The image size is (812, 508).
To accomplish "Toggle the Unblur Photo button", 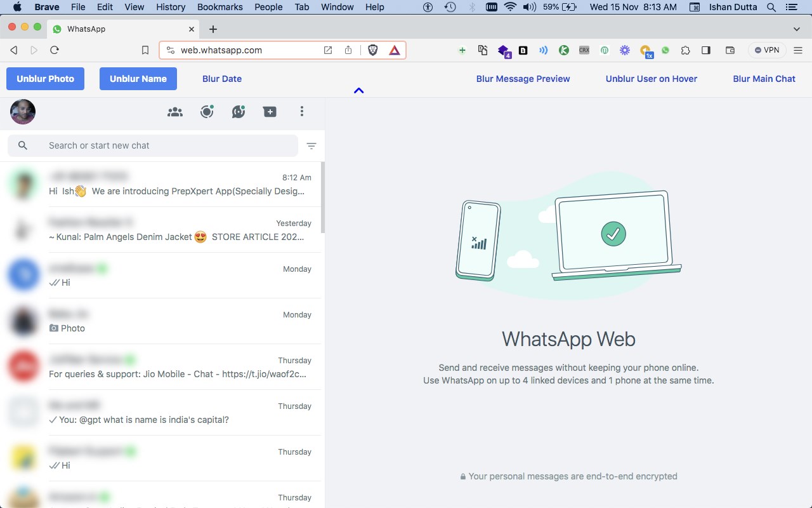I will click(45, 79).
